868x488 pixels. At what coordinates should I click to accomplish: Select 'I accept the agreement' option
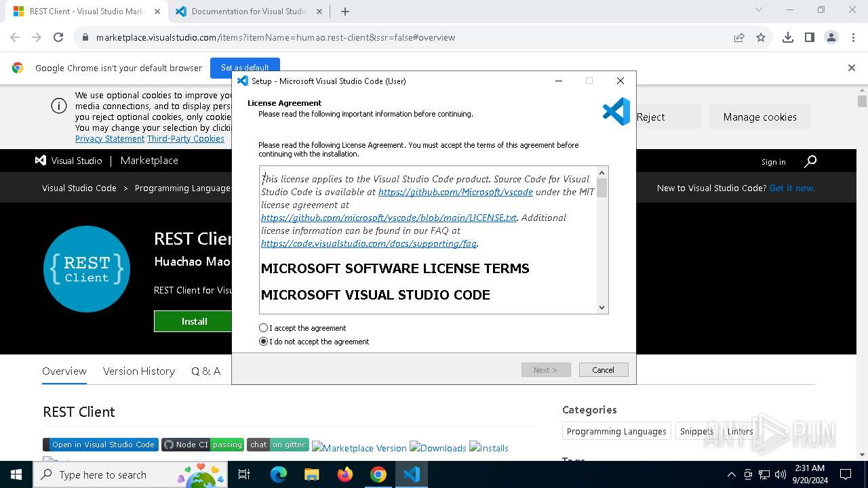coord(302,328)
